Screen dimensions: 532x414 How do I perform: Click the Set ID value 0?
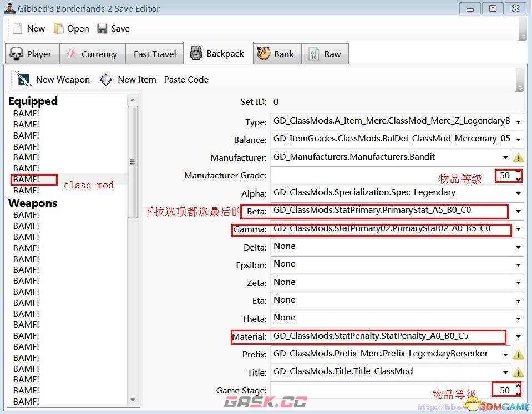[x=276, y=102]
